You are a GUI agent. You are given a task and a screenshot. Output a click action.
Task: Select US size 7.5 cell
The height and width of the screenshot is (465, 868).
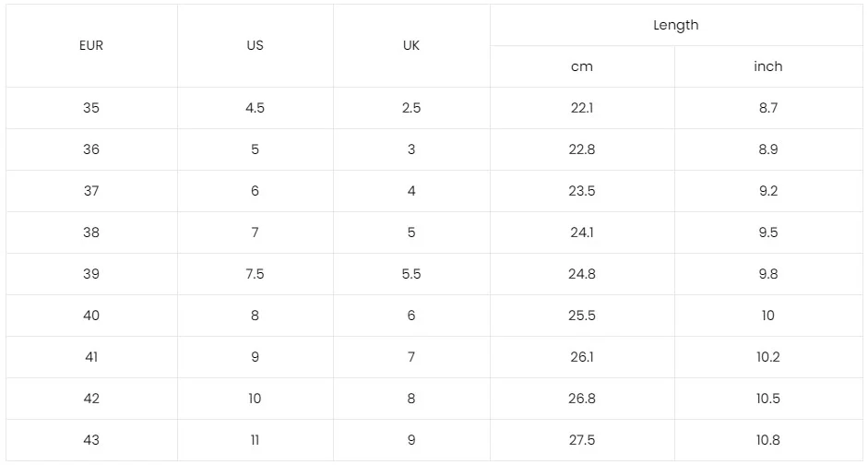[x=255, y=274]
